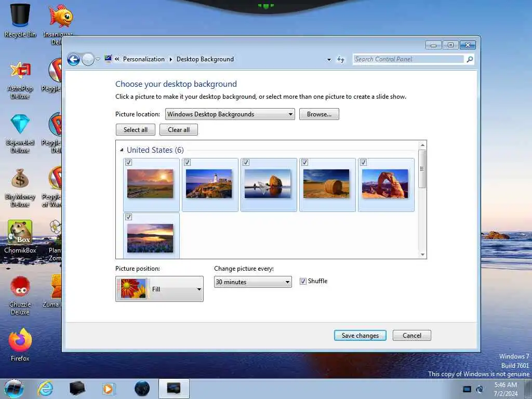Uncheck the hay bale wallpaper checkbox
Viewport: 532px width, 399px height.
[x=304, y=163]
